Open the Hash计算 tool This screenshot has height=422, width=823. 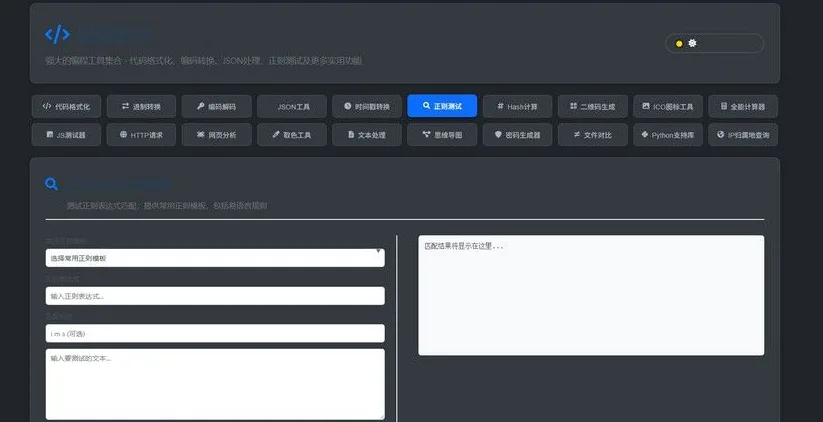[x=517, y=106]
